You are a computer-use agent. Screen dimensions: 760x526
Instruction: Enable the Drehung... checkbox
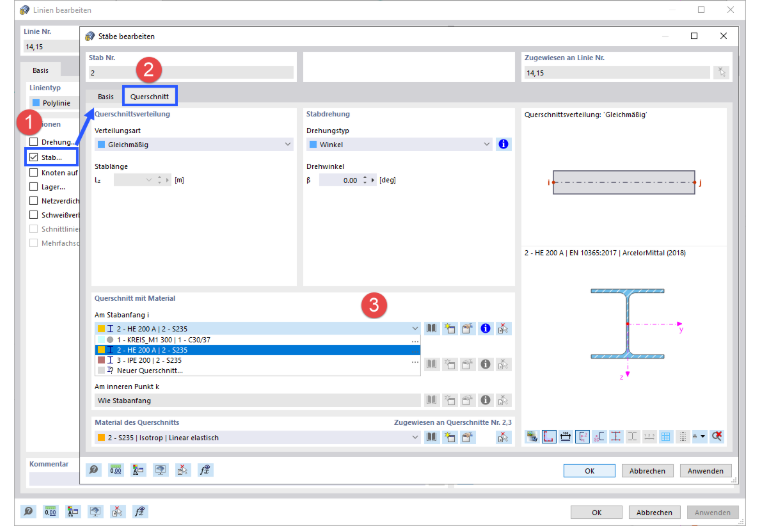click(x=33, y=142)
